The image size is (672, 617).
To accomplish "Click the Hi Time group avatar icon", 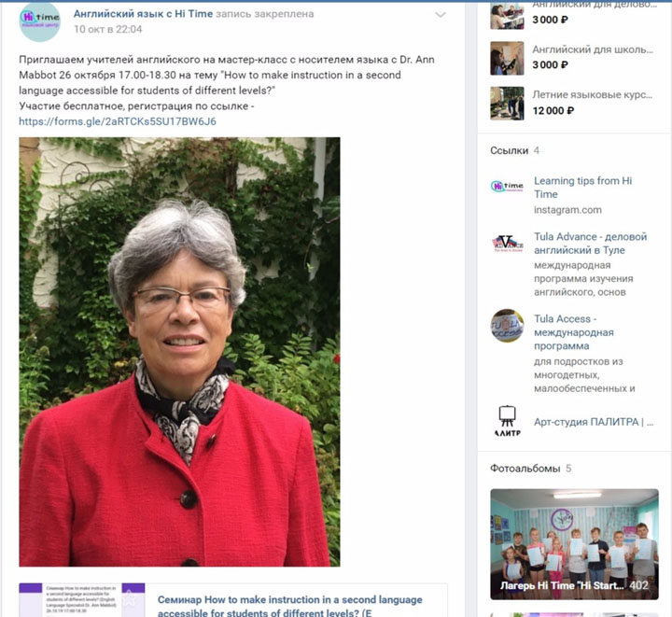I will click(x=40, y=21).
